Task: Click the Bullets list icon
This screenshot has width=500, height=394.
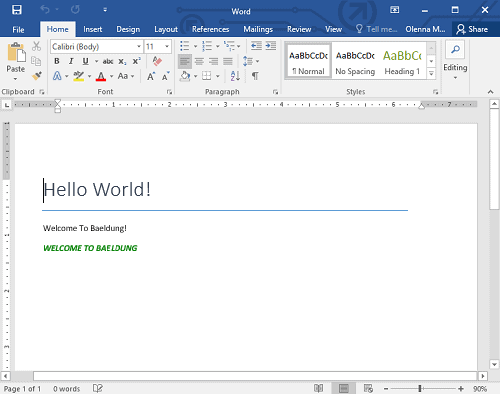Action: pos(184,46)
